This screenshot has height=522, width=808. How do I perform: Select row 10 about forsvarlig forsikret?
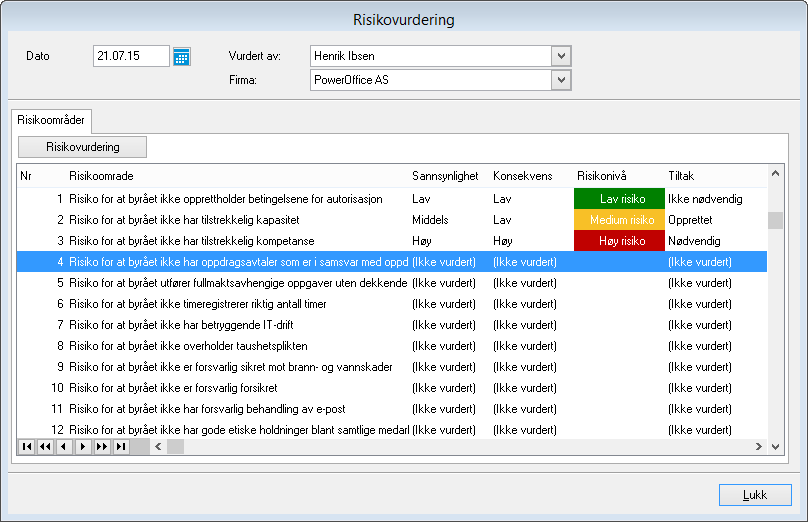pyautogui.click(x=392, y=388)
